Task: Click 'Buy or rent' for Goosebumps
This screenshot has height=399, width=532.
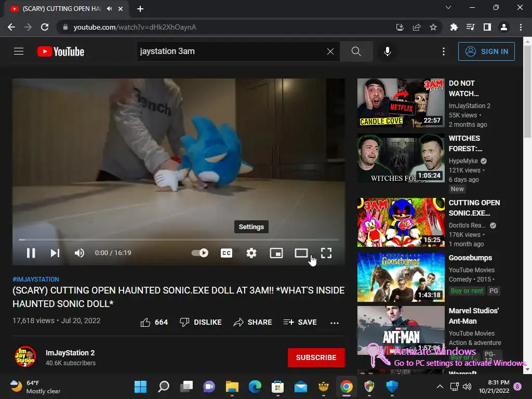Action: point(467,291)
